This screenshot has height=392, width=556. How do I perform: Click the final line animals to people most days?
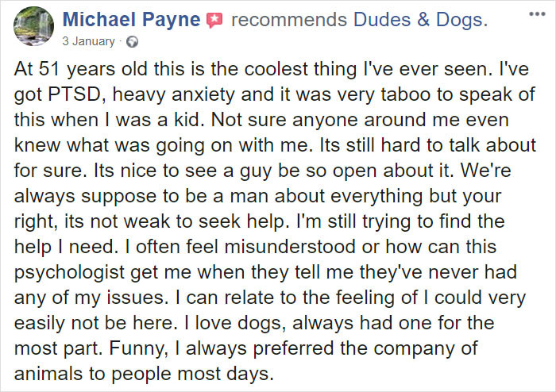(x=144, y=374)
